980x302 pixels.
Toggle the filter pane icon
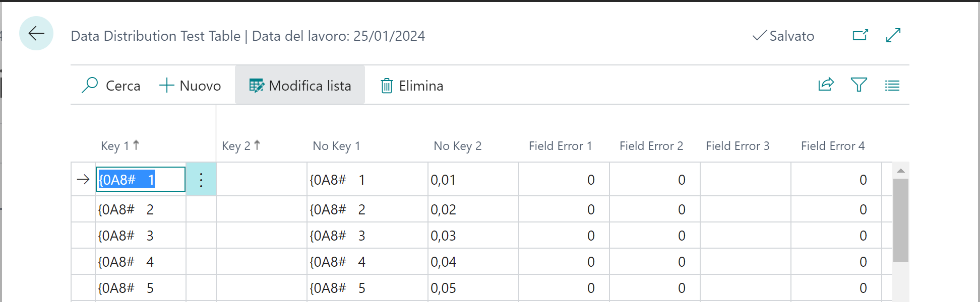pyautogui.click(x=859, y=85)
